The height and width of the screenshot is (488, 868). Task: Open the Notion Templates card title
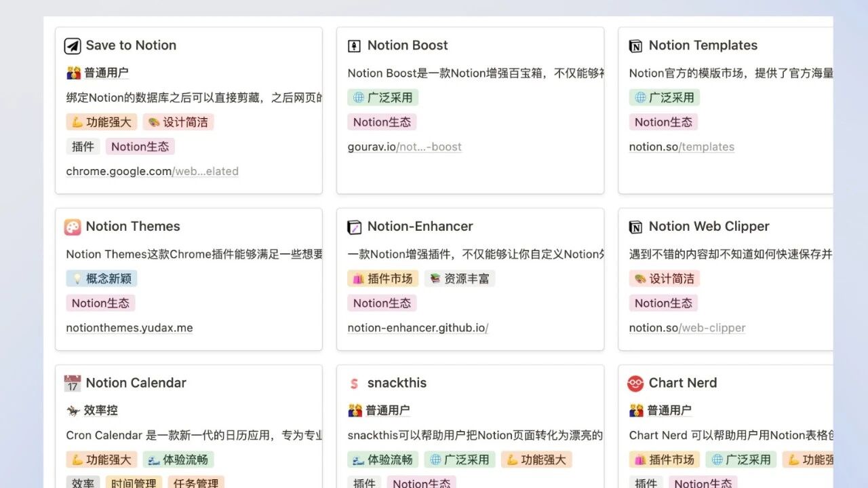[703, 45]
